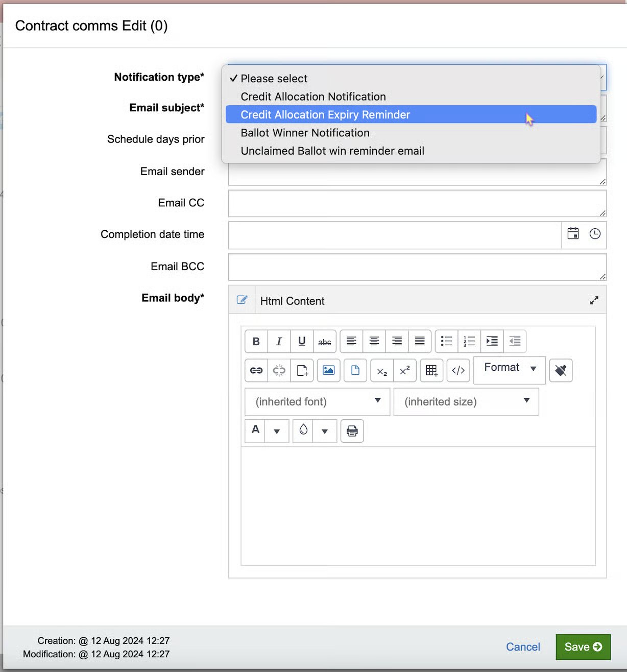
Task: Insert file icon with plus sign
Action: (x=302, y=370)
